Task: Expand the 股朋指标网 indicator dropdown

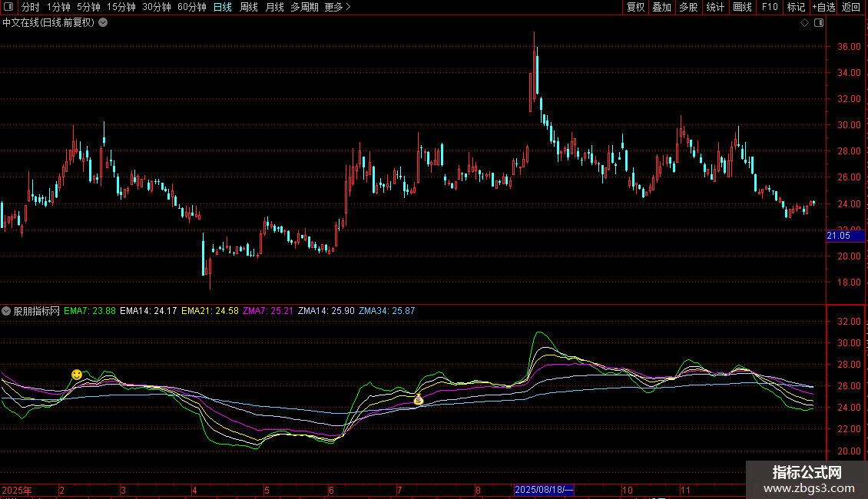Action: [x=7, y=311]
